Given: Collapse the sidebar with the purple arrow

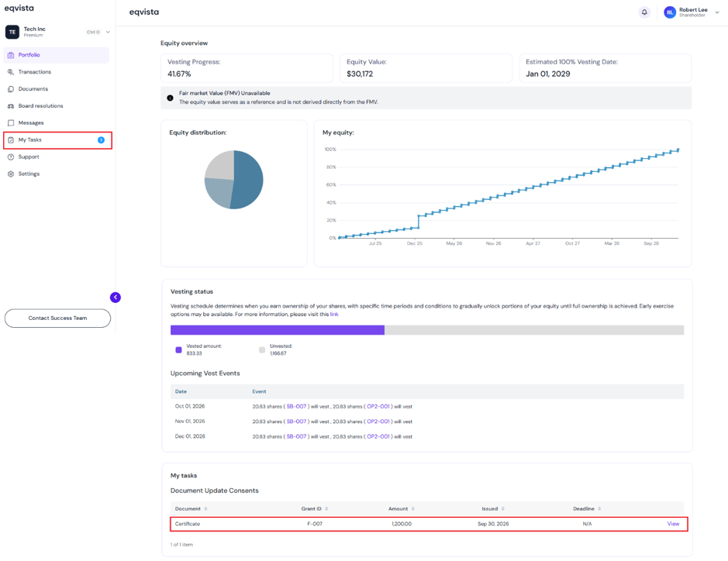Looking at the screenshot, I should [116, 298].
